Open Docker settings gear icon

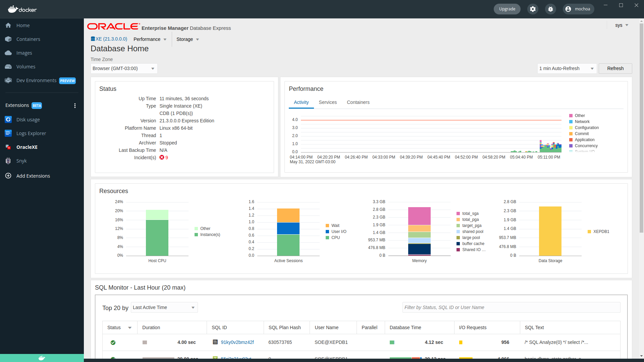point(533,9)
